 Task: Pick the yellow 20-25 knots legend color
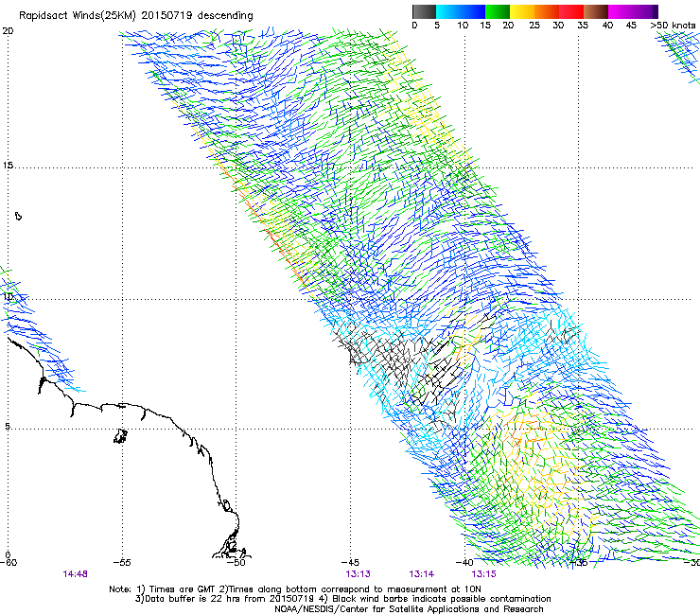(x=522, y=11)
